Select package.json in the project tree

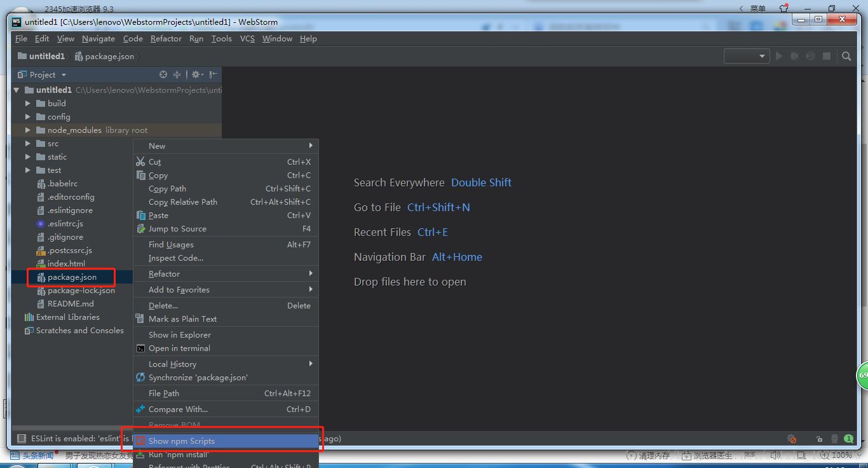[x=72, y=277]
